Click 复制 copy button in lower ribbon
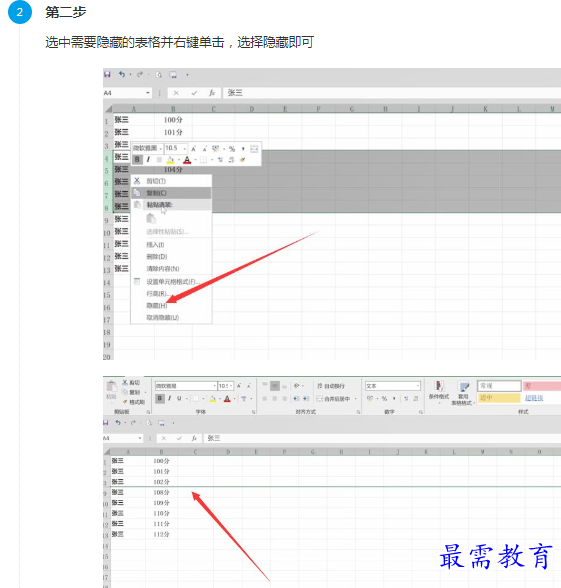Image resolution: width=561 pixels, height=588 pixels. click(132, 392)
